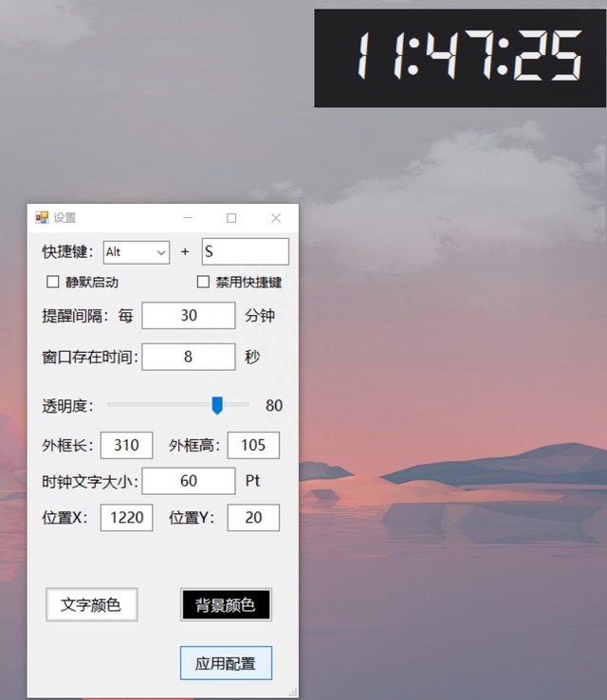Click the 窗口存在时间 seconds field
This screenshot has width=607, height=700.
189,358
